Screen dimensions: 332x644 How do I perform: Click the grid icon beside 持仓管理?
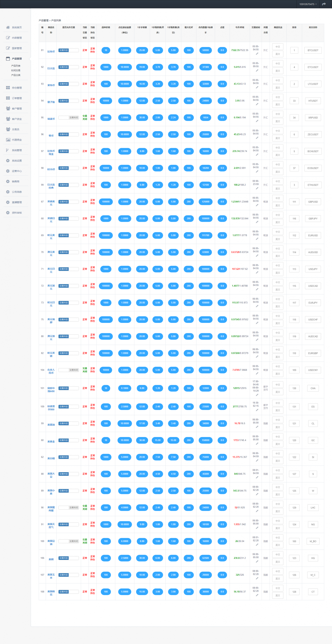coord(8,88)
